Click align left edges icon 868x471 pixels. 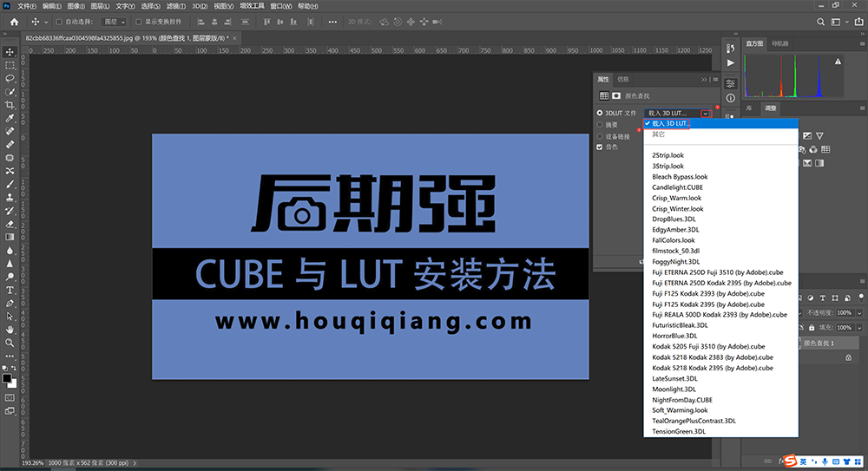[x=201, y=23]
